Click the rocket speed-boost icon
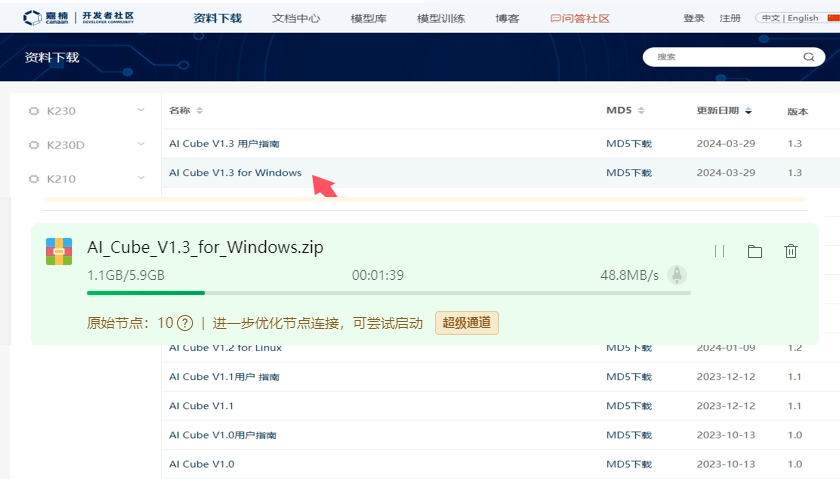Viewport: 840px width, 479px height. [677, 275]
